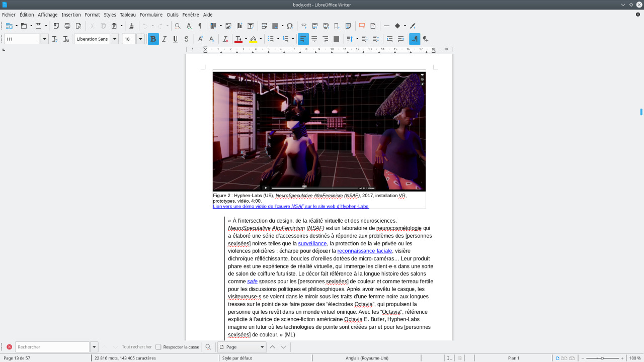
Task: Jump to the previous page with the up chevron
Action: 272,347
